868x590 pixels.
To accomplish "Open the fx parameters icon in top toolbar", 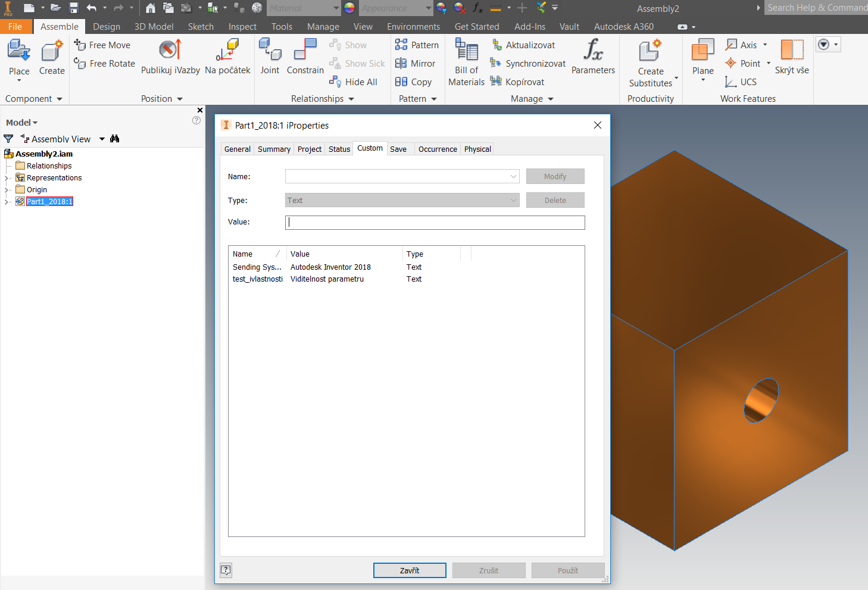I will 477,8.
